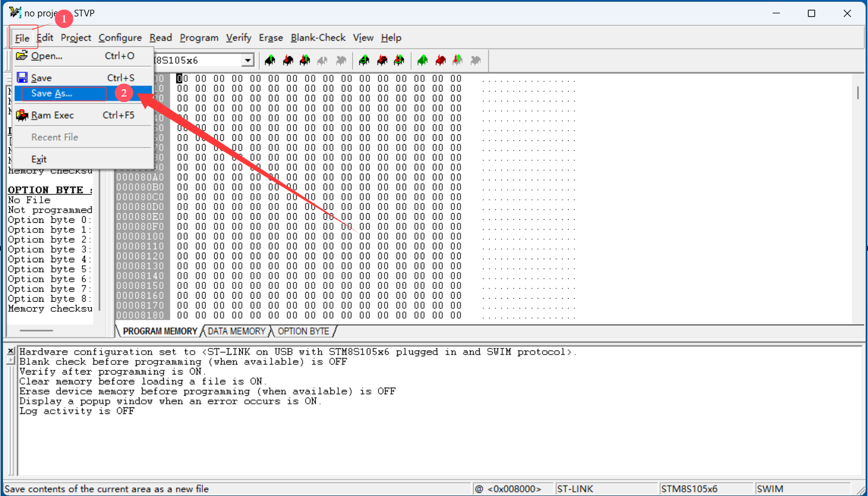868x496 pixels.
Task: Click the 'Verify after programming is ON.' log line
Action: (113, 372)
